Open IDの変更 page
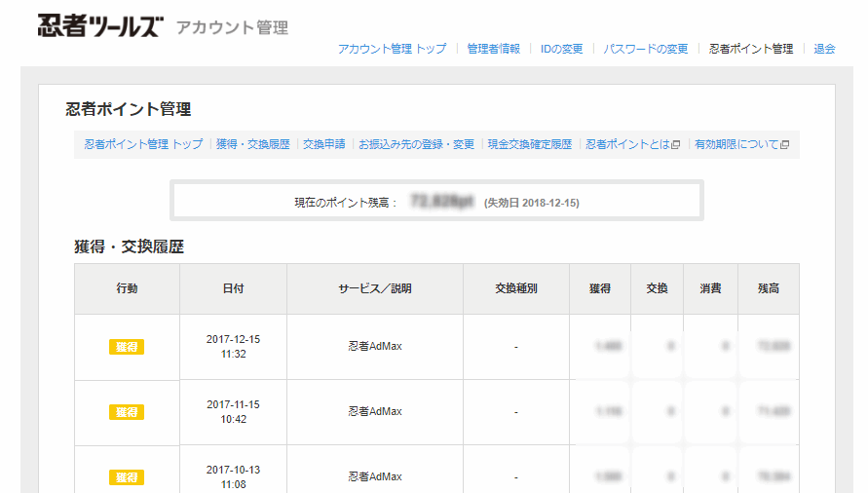The image size is (868, 493). [561, 49]
